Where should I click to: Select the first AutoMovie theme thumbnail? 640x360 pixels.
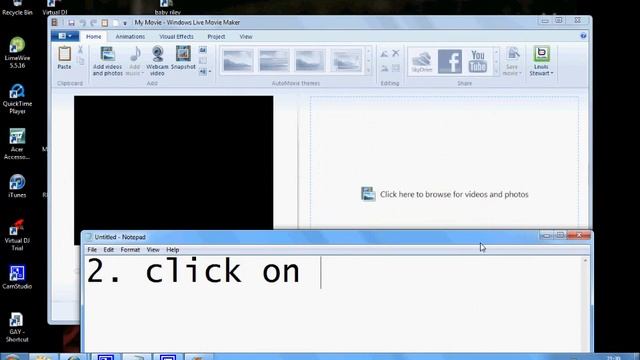click(238, 60)
